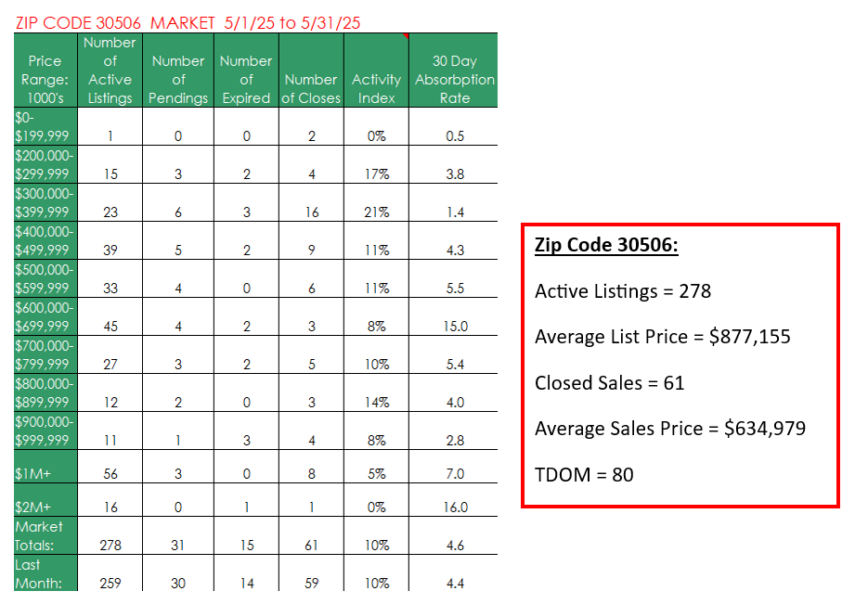Click the Number of Closes header cell
Image resolution: width=868 pixels, height=604 pixels.
(x=311, y=71)
